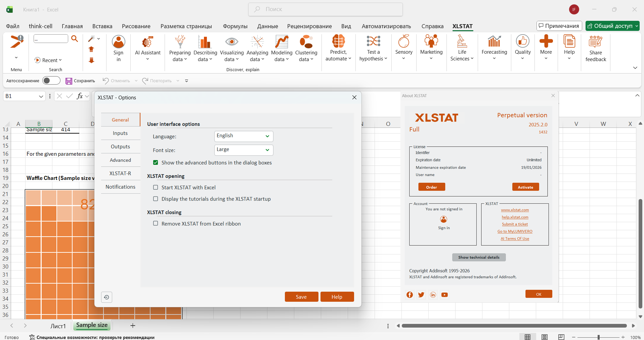
Task: Click Activate in About XLSTAT
Action: [x=525, y=187]
